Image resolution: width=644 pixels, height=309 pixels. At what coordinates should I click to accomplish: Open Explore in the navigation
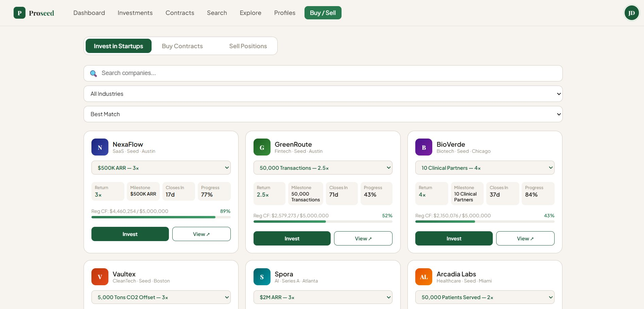coord(250,13)
